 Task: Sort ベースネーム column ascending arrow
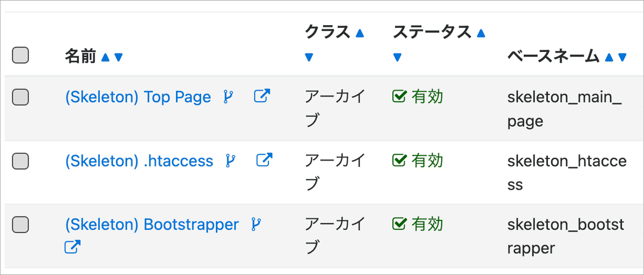[609, 57]
